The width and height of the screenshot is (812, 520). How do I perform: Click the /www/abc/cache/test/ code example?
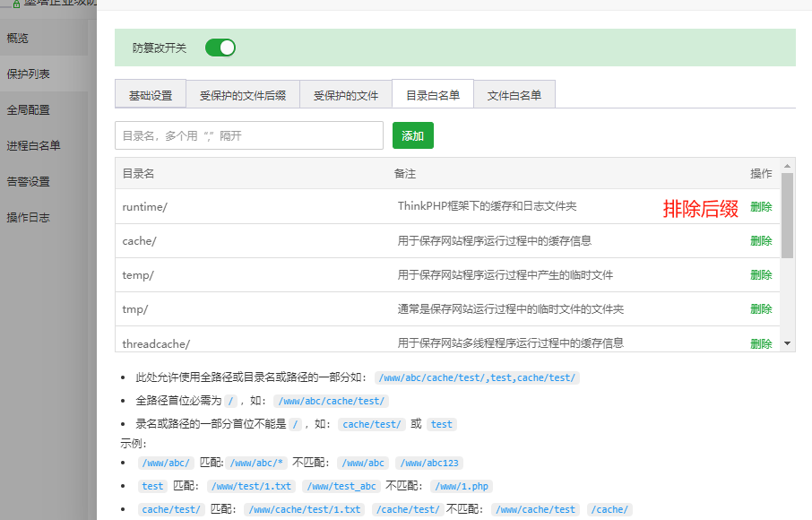pyautogui.click(x=332, y=401)
